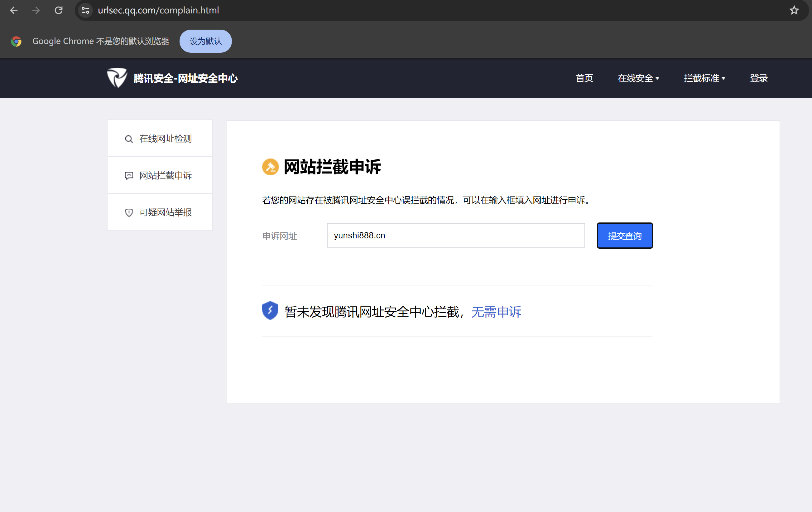Viewport: 812px width, 512px height.
Task: Click the Tencent Security shield logo
Action: [x=117, y=78]
